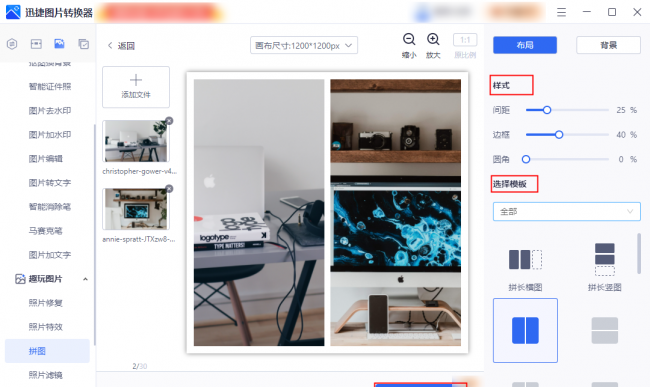
Task: Click the left desk photo in collage
Action: click(259, 213)
